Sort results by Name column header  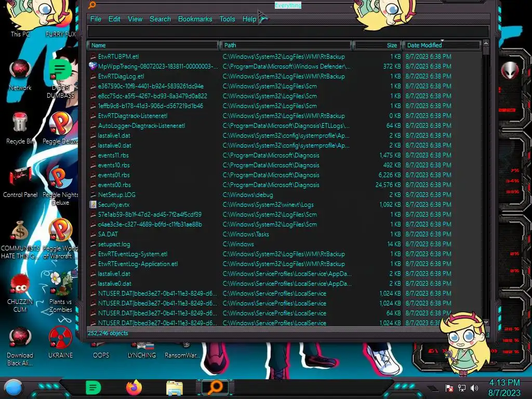tap(152, 45)
